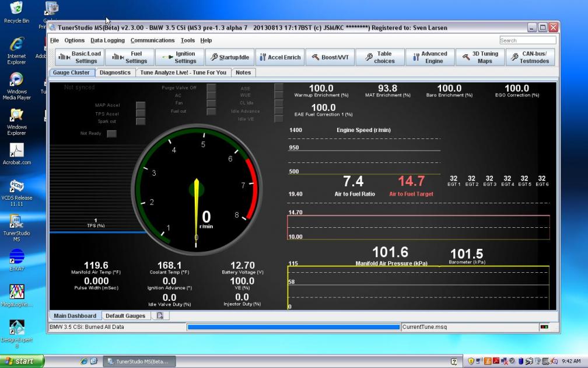Click the Air to Fuel Target value 14.7
The image size is (588, 368).
[411, 181]
